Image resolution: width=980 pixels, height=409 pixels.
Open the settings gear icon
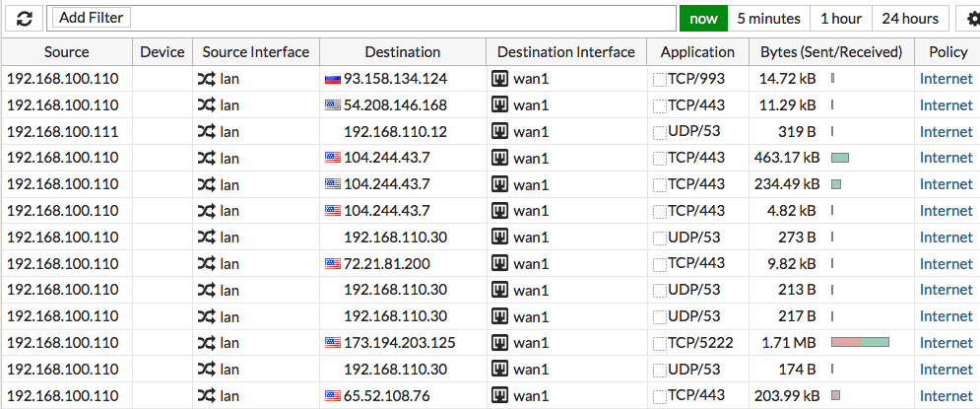(x=971, y=19)
